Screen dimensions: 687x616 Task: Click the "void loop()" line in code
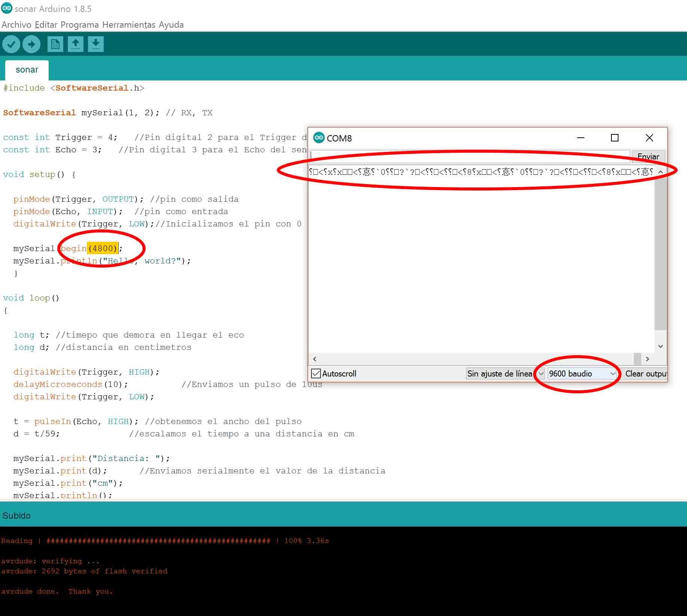(31, 298)
